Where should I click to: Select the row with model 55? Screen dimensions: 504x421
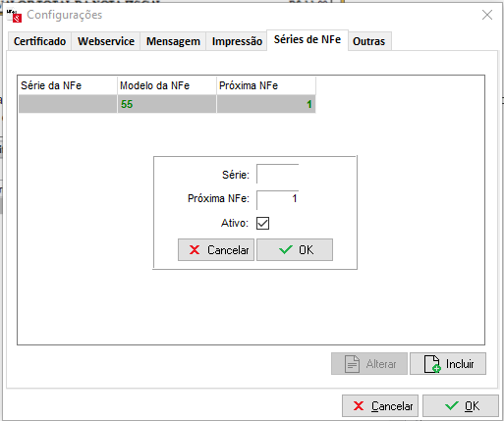[167, 104]
